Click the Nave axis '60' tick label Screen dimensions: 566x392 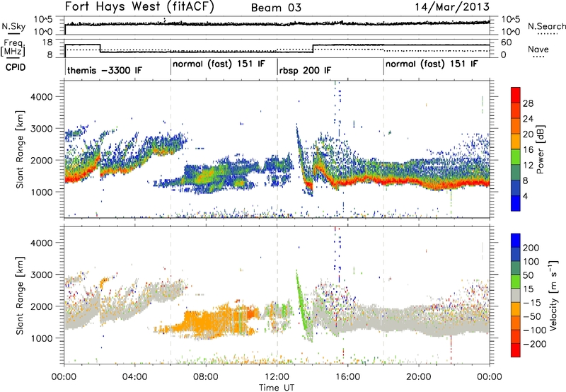[506, 42]
